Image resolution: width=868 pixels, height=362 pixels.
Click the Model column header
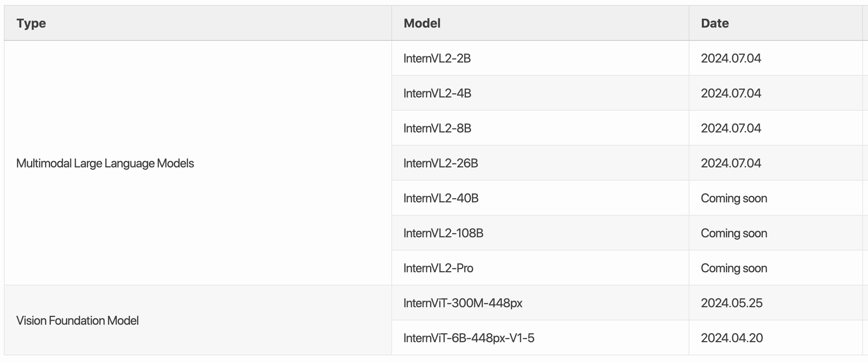click(x=422, y=23)
